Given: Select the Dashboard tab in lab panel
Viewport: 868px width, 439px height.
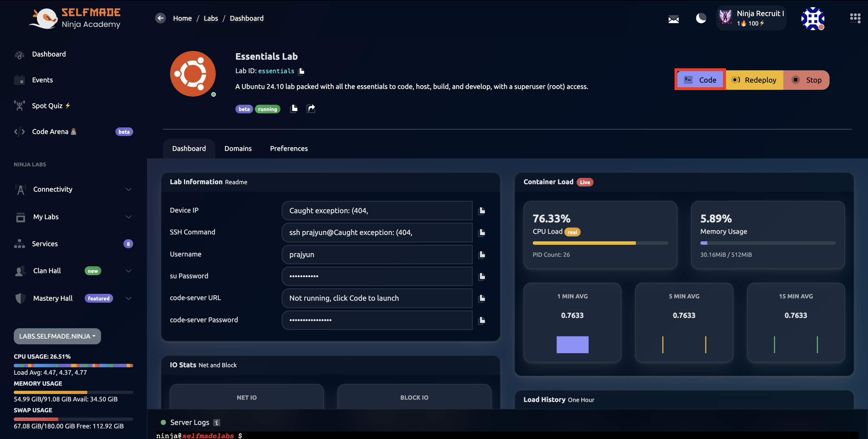Looking at the screenshot, I should [x=189, y=149].
